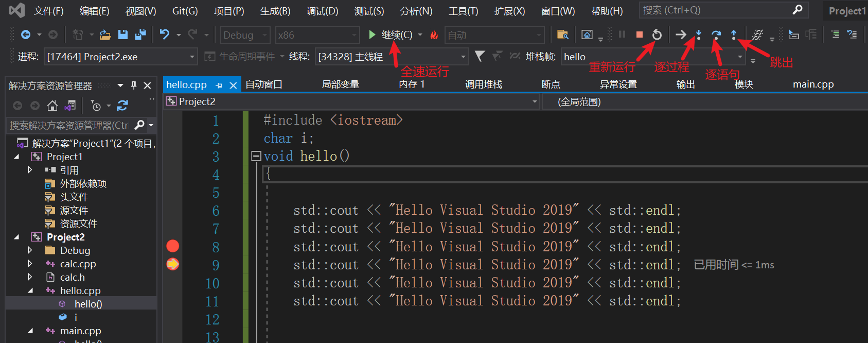Open the Stack Frame dropdown showing hello
Screen dimensions: 868x343
pyautogui.click(x=653, y=57)
